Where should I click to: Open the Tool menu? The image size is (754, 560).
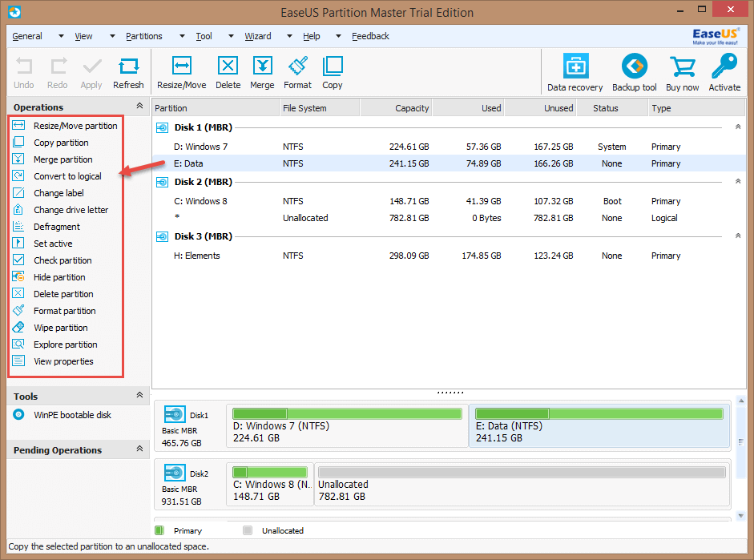204,36
